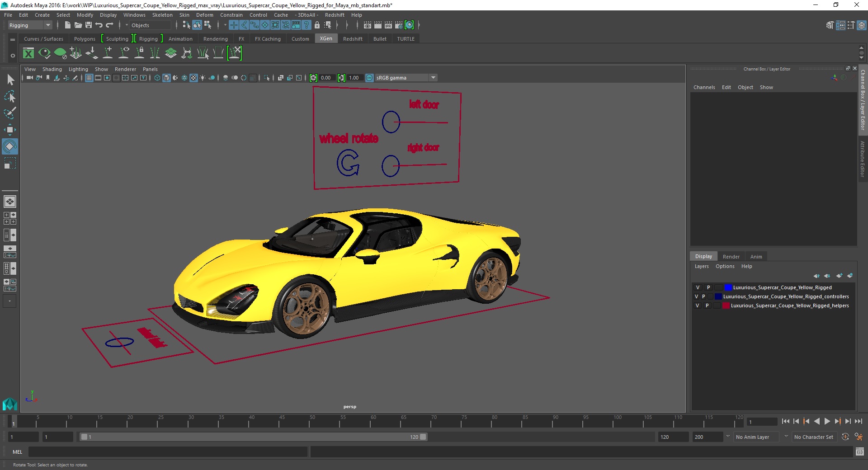This screenshot has width=868, height=470.
Task: Open the No Character Set dropdown
Action: 814,437
